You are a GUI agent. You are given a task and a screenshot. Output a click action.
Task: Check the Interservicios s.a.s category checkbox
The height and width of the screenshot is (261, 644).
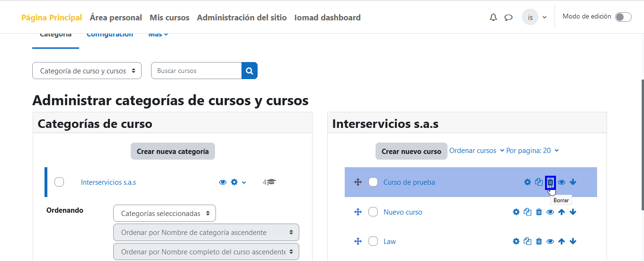coord(59,182)
